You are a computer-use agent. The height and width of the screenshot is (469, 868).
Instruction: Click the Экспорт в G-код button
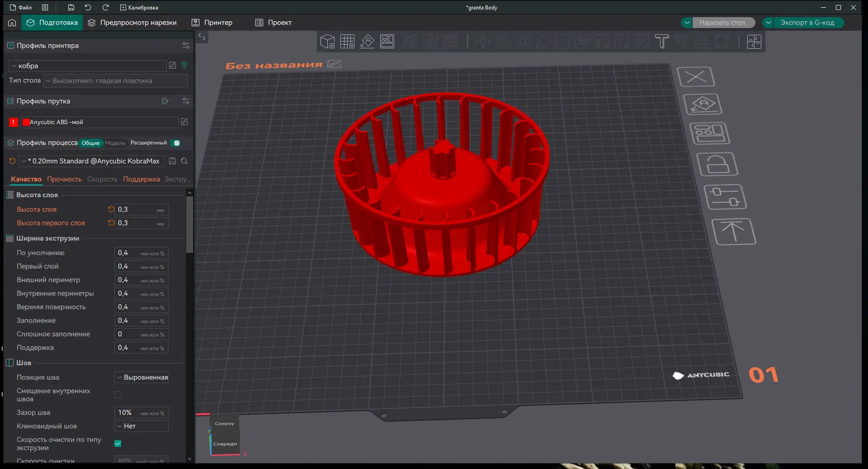point(808,23)
